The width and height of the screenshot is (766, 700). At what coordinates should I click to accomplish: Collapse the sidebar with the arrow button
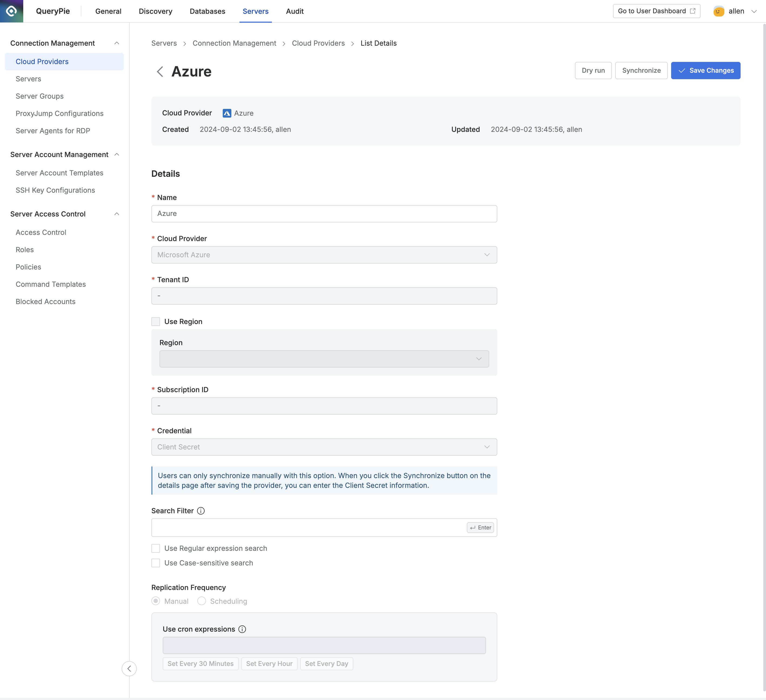[x=129, y=668]
